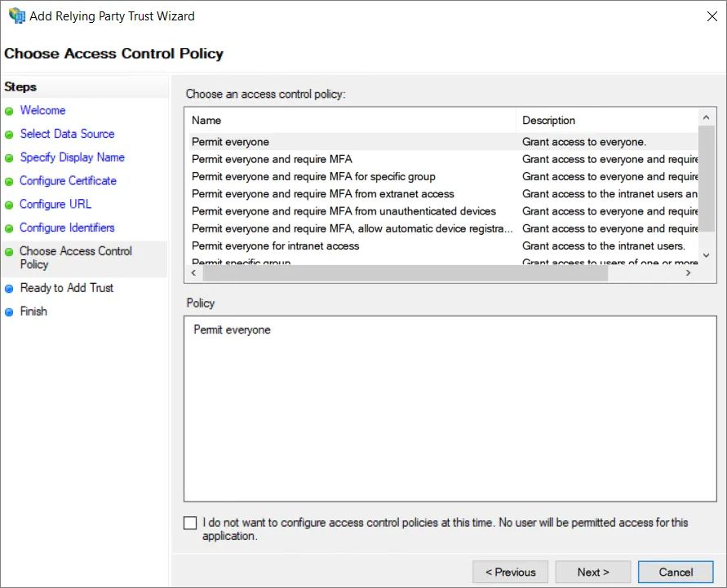Select MFA from extranet access policy

tap(322, 194)
